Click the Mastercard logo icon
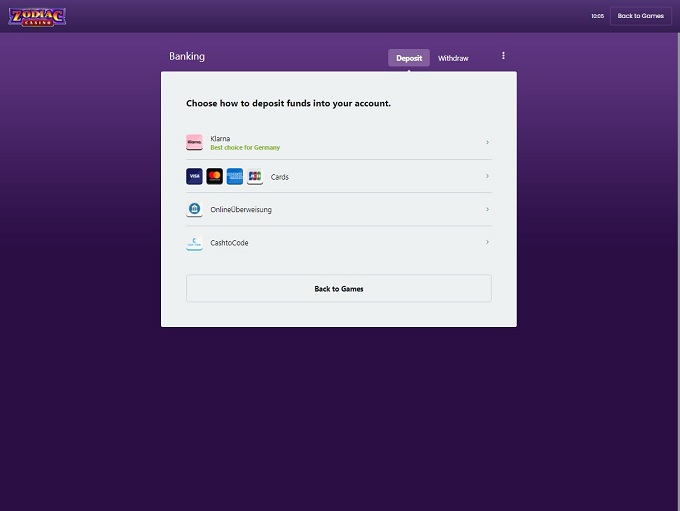This screenshot has height=511, width=680. (x=214, y=177)
